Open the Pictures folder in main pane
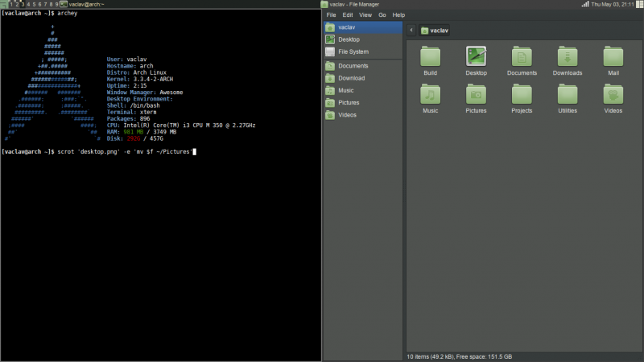The height and width of the screenshot is (362, 644). (x=476, y=95)
